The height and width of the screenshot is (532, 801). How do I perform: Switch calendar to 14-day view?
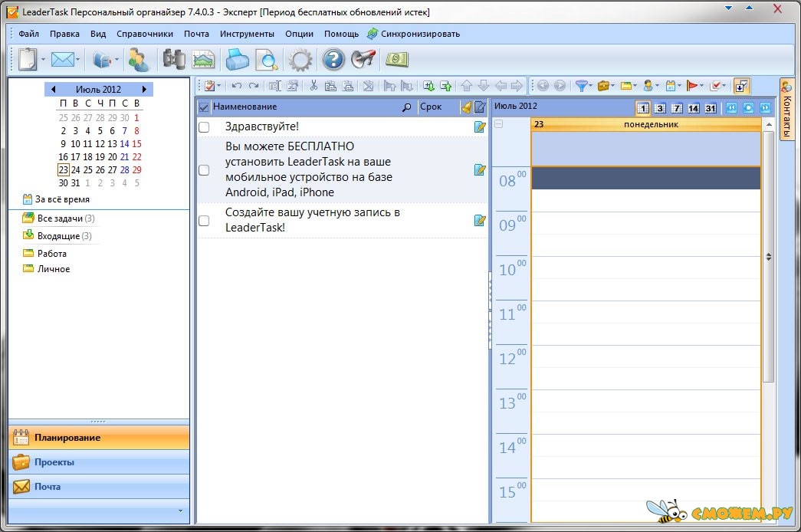(693, 108)
